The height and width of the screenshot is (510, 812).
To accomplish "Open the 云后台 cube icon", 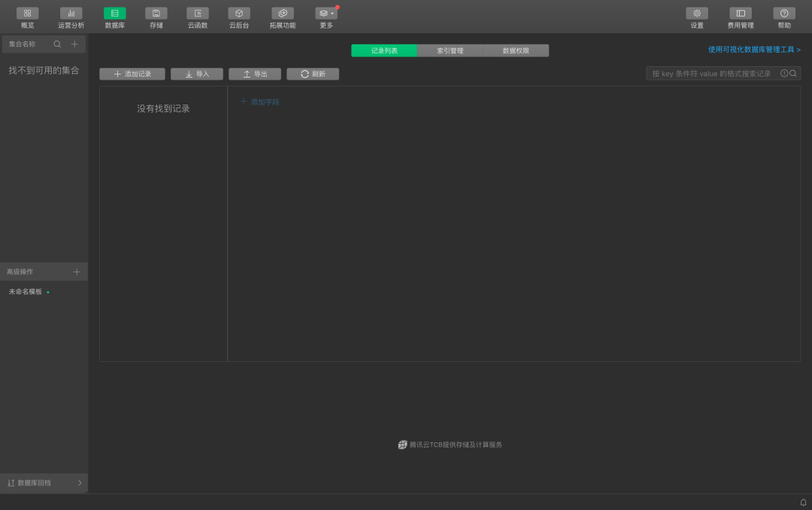I will 239,14.
